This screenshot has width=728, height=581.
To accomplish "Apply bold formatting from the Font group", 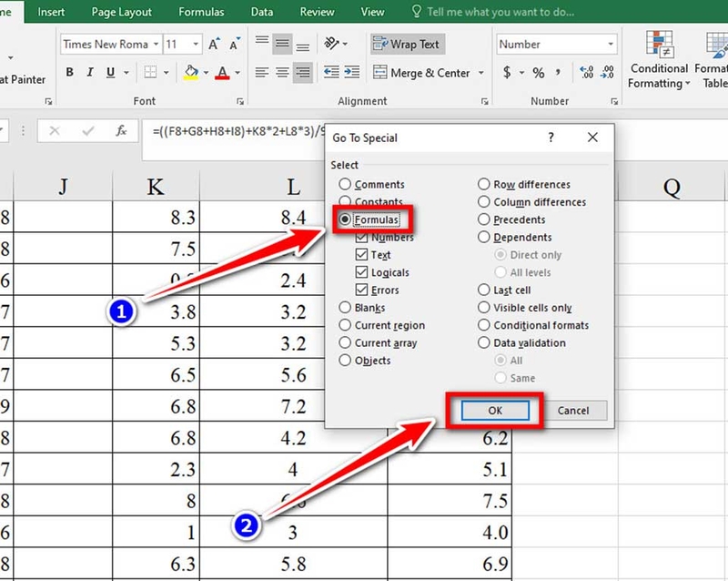I will pos(69,72).
